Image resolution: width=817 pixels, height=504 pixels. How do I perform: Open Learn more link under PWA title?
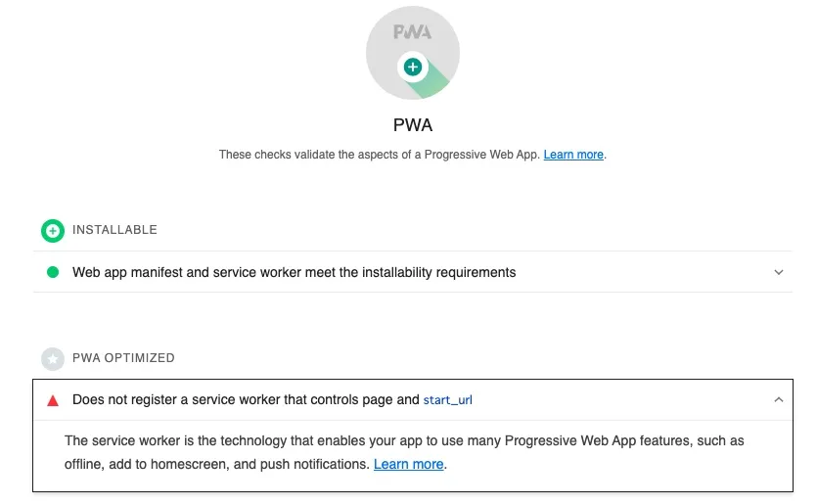(573, 155)
